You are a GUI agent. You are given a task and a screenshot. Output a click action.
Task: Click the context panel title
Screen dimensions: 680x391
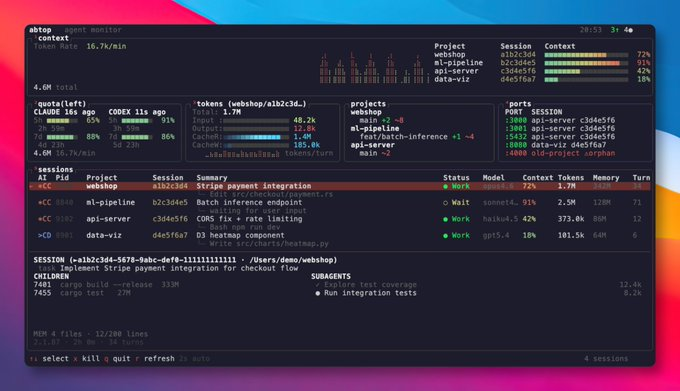tap(53, 38)
